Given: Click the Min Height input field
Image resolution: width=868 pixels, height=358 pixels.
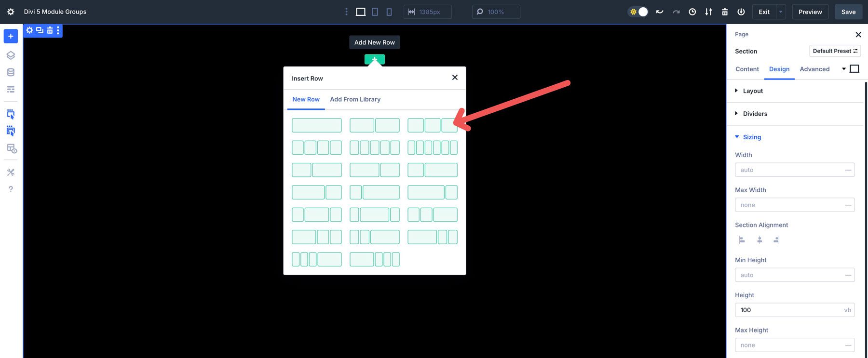Looking at the screenshot, I should (x=795, y=275).
